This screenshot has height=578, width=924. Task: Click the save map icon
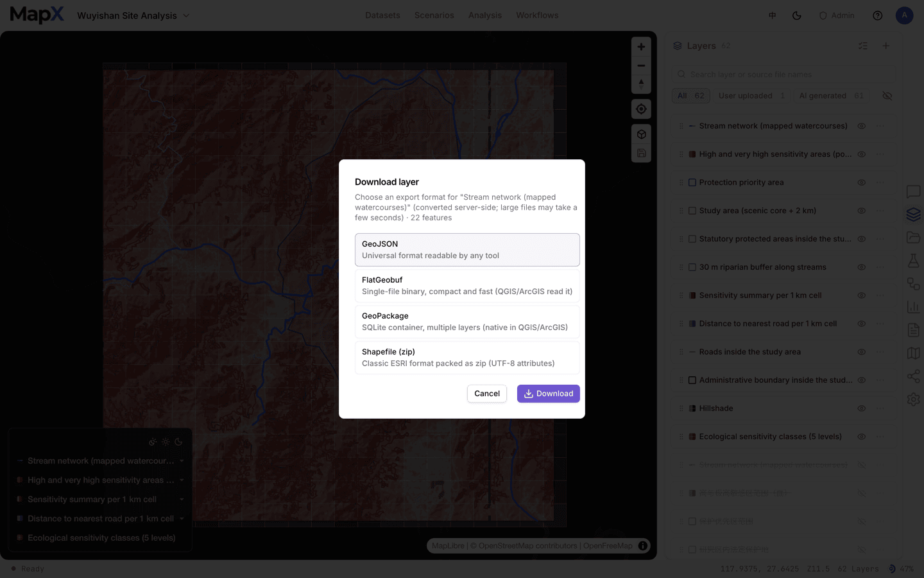641,153
